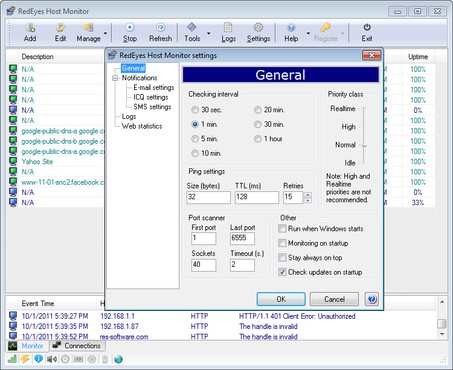Screen dimensions: 453x370
Task: Click Cancel in the settings dialog
Action: click(x=334, y=299)
